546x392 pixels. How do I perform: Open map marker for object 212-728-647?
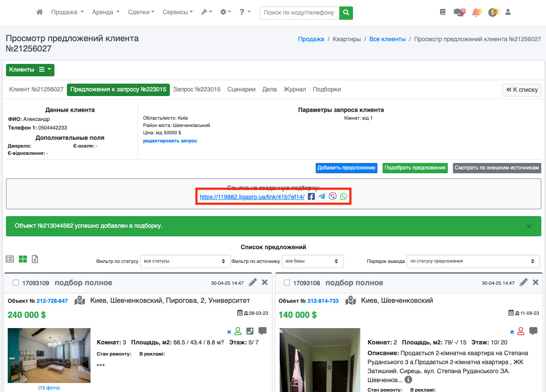pos(80,301)
